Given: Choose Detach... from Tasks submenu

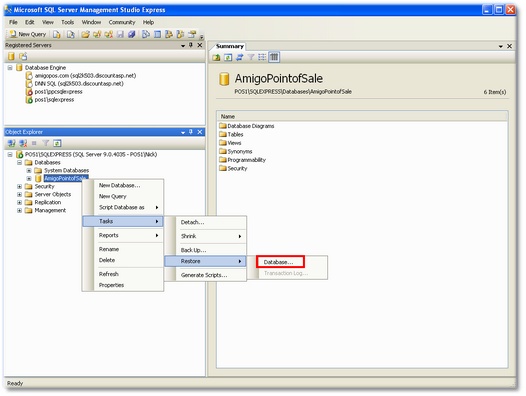Looking at the screenshot, I should [x=205, y=222].
